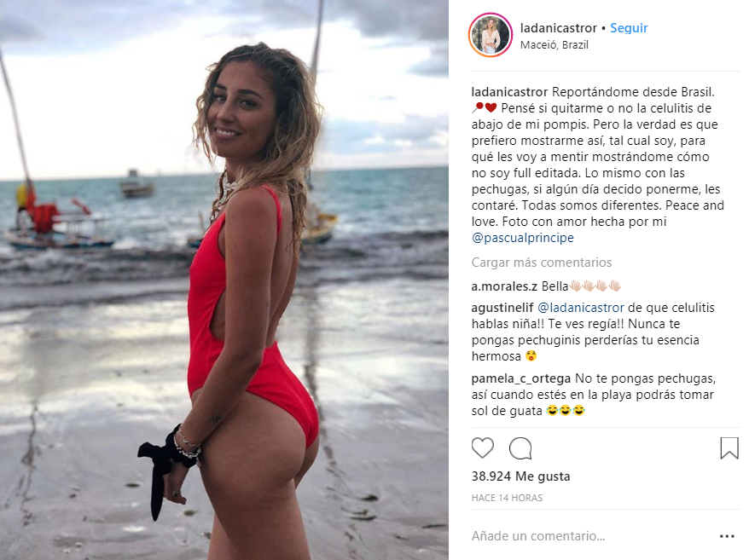
Task: Select the beach photo of the post
Action: pyautogui.click(x=224, y=280)
